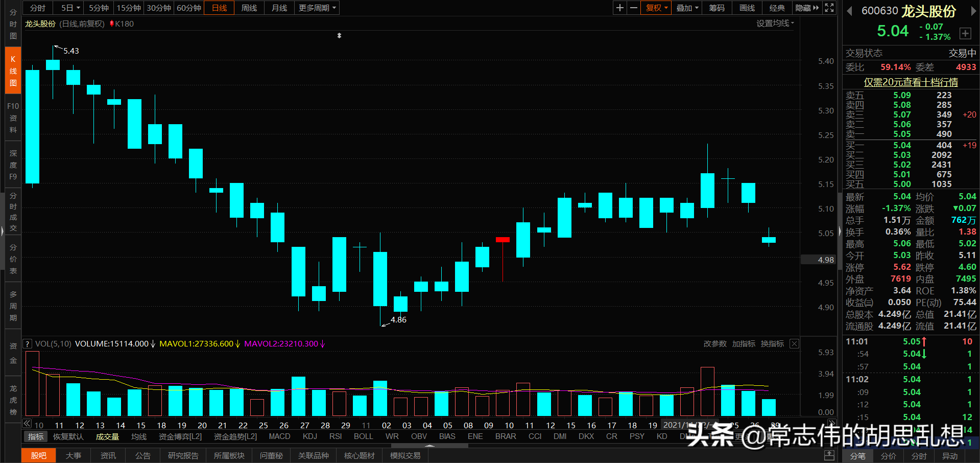Click 改参数 to edit volume indicator parameters
Viewport: 980px width, 463px height.
click(714, 343)
